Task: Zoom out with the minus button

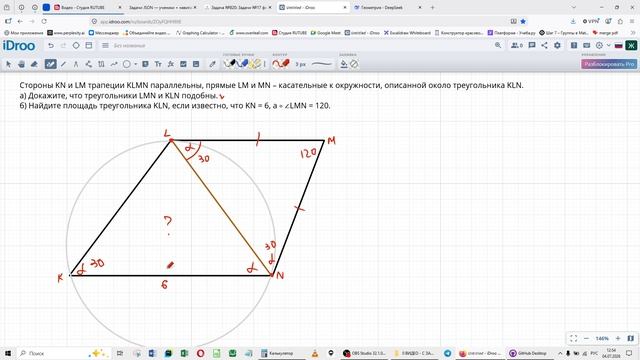Action: pos(587,338)
